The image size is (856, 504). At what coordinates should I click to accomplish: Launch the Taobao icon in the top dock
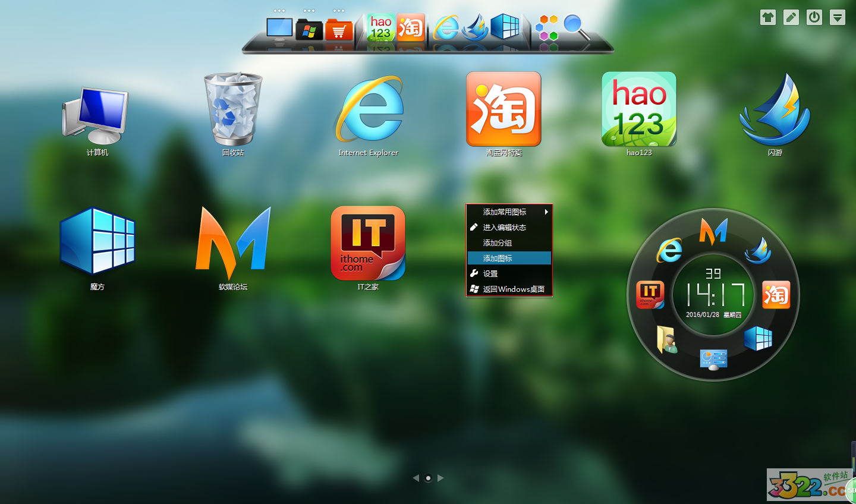pos(411,27)
